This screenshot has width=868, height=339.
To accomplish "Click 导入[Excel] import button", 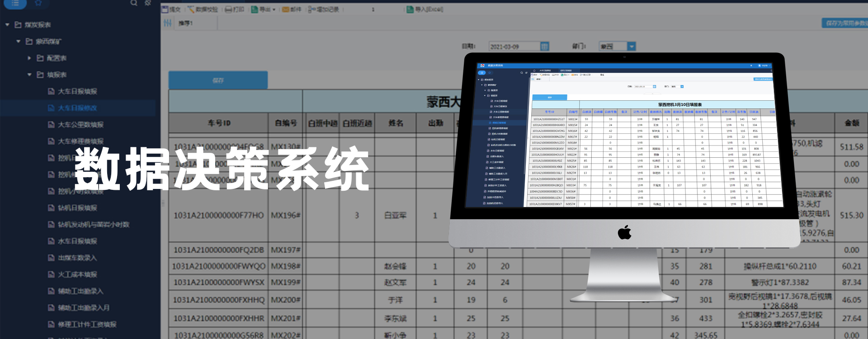I will 425,9.
